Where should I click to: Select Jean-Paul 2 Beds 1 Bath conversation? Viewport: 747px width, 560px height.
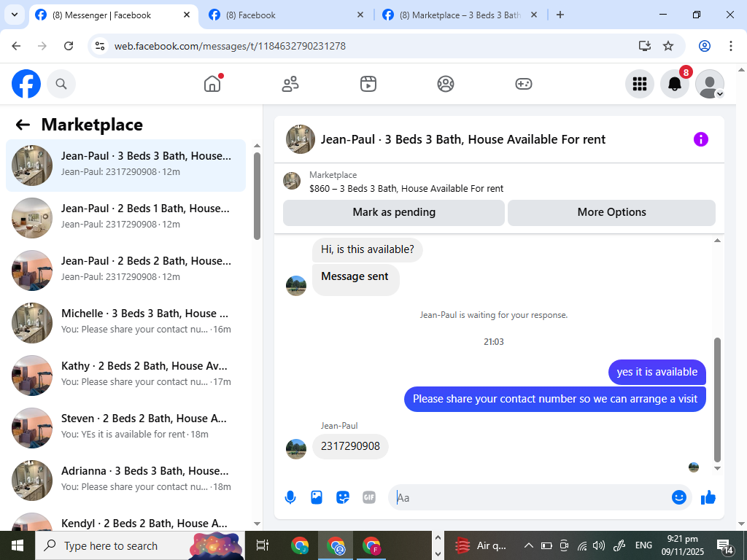click(x=125, y=217)
